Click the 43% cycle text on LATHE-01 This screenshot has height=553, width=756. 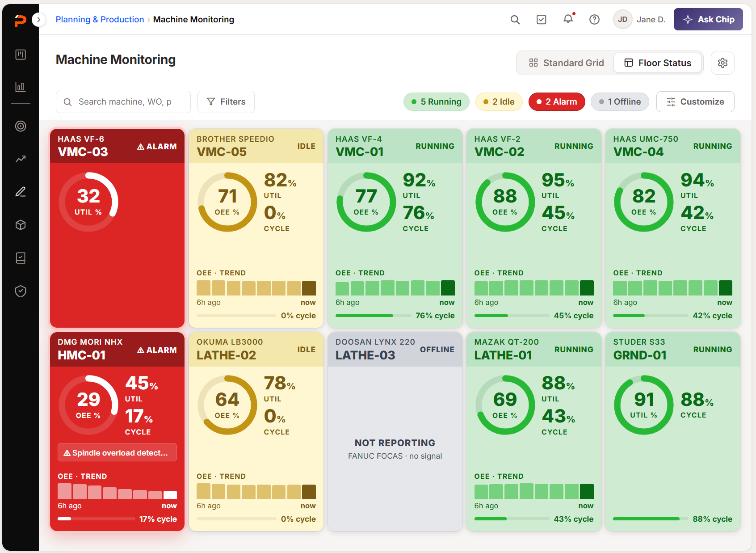pos(574,519)
